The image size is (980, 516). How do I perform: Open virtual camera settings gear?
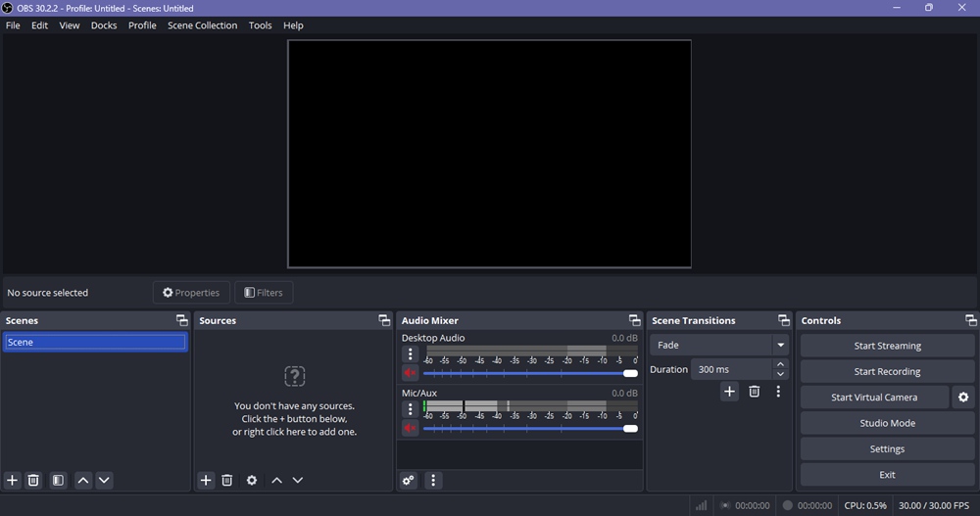coord(963,398)
